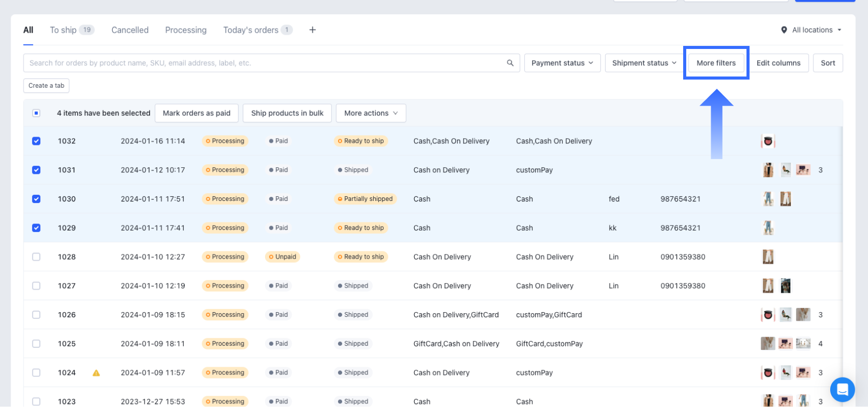Screen dimensions: 868x407
Task: Open the chat support bubble
Action: coord(842,390)
